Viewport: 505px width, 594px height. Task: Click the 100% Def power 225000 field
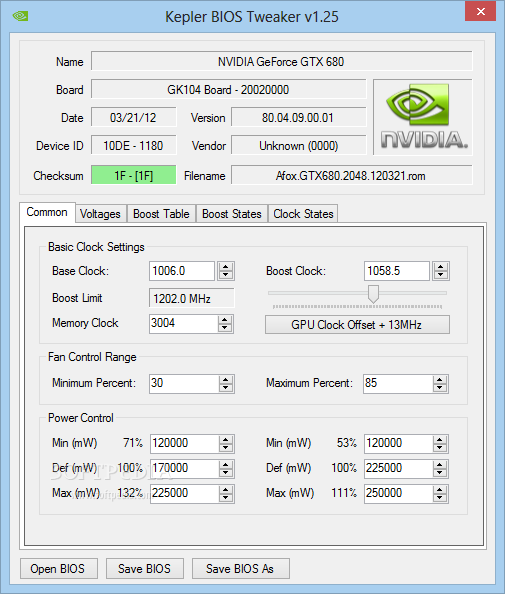(x=399, y=469)
